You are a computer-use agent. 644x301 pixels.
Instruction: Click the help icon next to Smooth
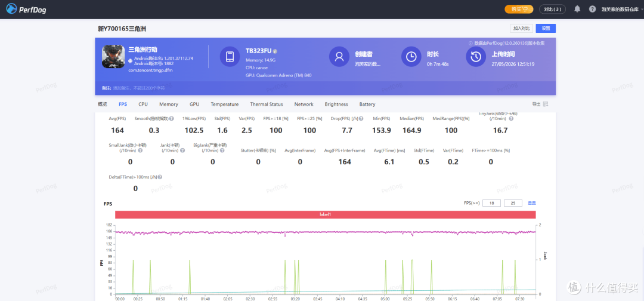(x=172, y=118)
